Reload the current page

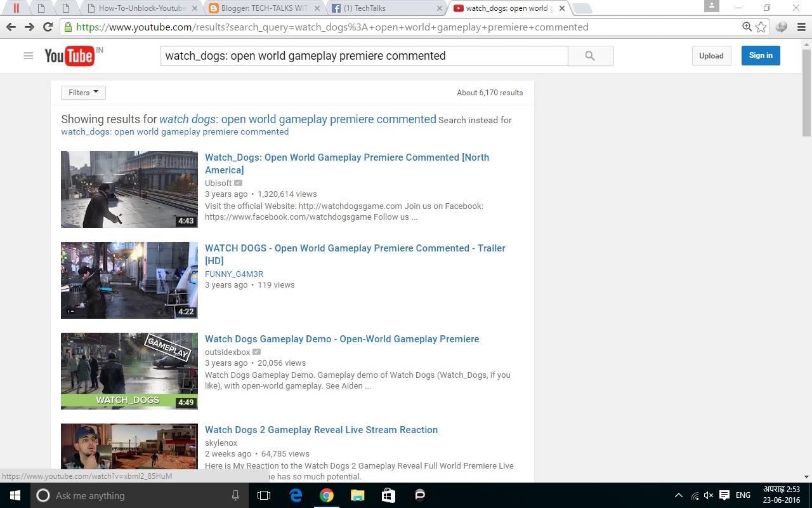(x=48, y=27)
